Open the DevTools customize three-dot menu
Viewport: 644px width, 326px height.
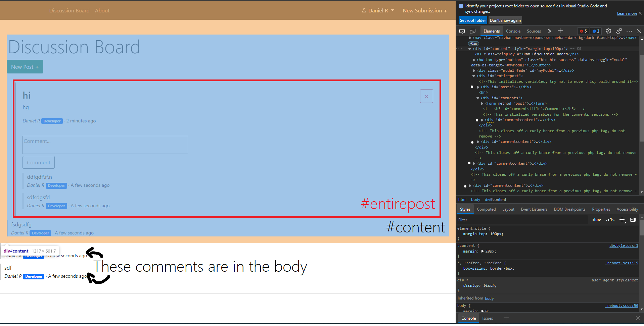pos(629,31)
